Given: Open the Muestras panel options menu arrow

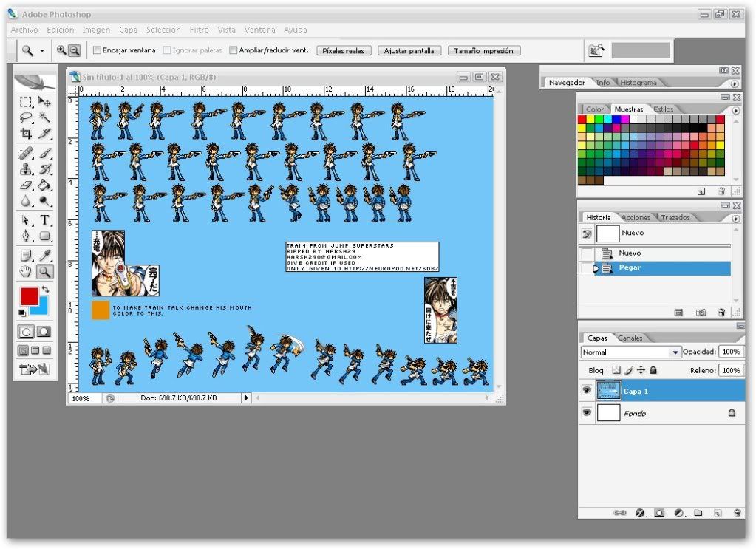Looking at the screenshot, I should pos(736,110).
